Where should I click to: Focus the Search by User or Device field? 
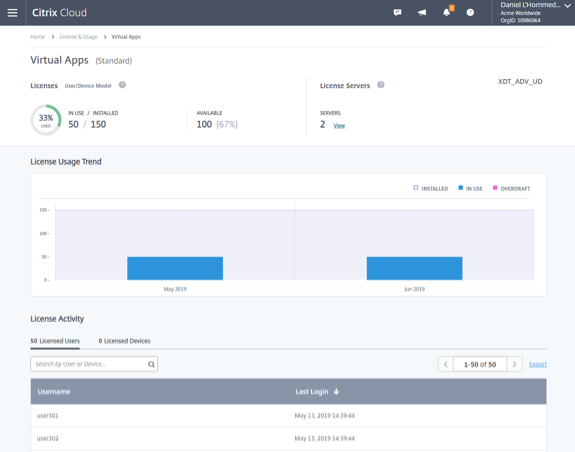click(94, 364)
